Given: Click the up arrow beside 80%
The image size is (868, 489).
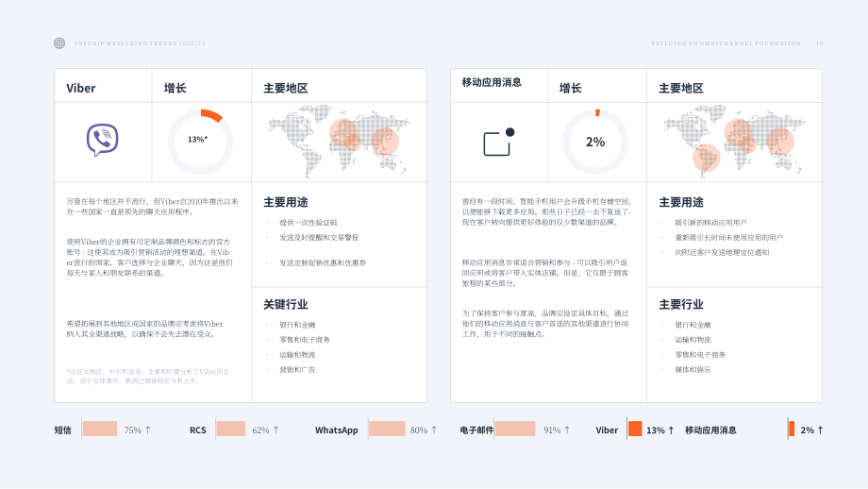Looking at the screenshot, I should [434, 430].
